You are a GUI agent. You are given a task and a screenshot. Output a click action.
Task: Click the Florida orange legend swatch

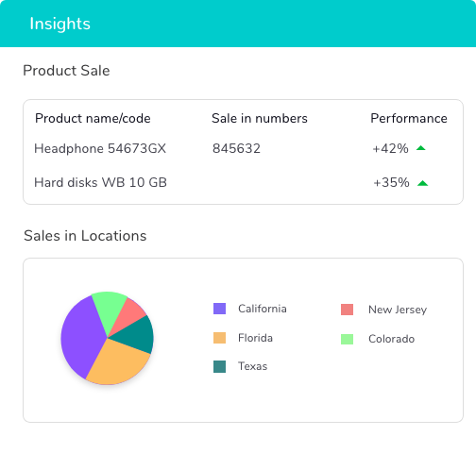pyautogui.click(x=219, y=338)
